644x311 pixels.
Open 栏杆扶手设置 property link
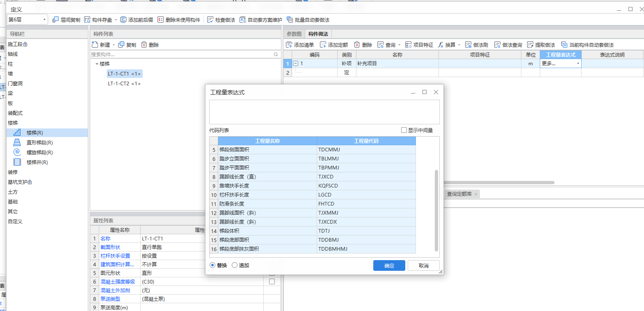(x=115, y=256)
